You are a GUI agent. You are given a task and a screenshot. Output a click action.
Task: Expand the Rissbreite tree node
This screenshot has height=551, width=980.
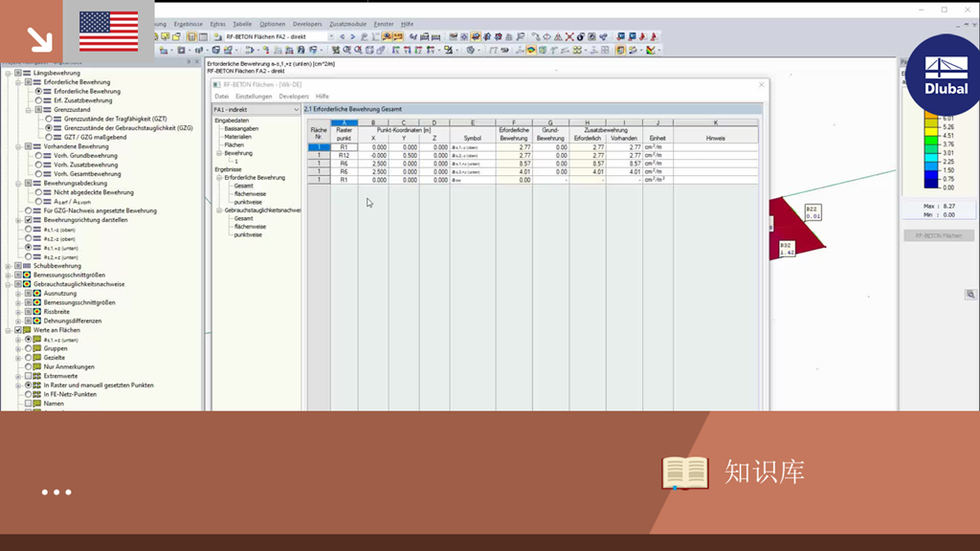18,312
